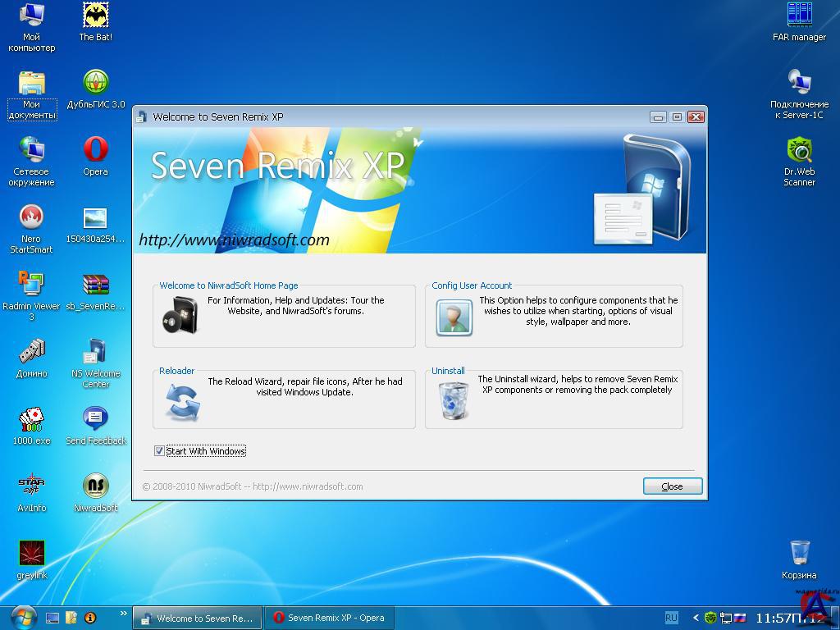This screenshot has width=840, height=630.
Task: Click the This Option helps to configure text
Action: point(578,311)
